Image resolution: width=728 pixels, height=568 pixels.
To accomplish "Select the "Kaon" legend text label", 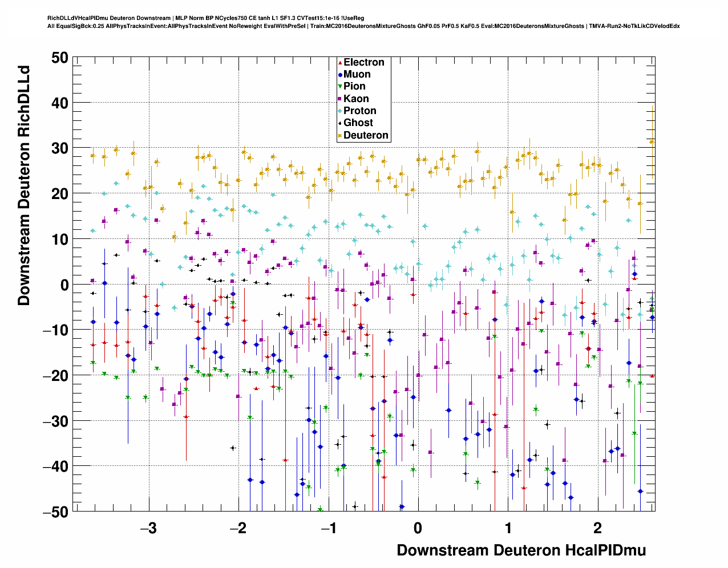I will [x=356, y=99].
